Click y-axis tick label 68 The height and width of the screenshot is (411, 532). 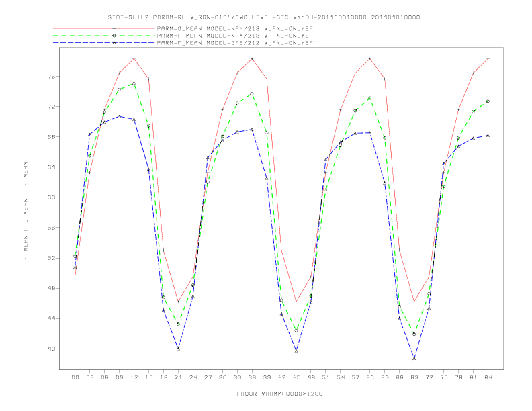(52, 136)
